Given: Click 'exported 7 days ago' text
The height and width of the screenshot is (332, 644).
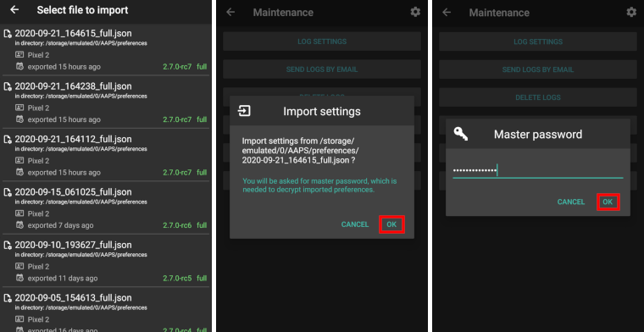Looking at the screenshot, I should pyautogui.click(x=60, y=225).
